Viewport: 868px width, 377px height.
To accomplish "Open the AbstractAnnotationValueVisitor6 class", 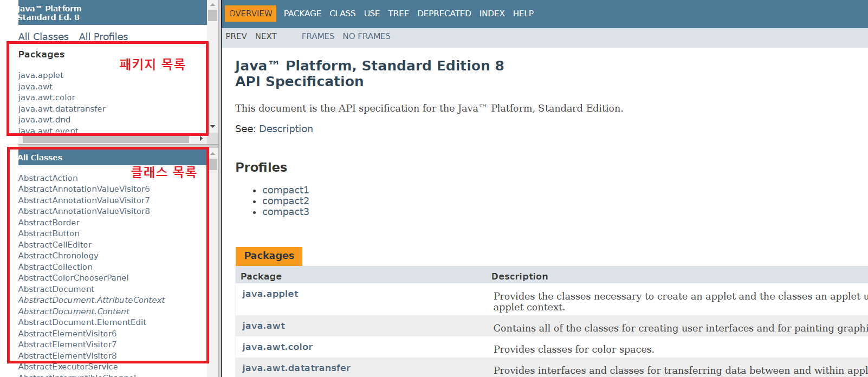I will [x=84, y=189].
